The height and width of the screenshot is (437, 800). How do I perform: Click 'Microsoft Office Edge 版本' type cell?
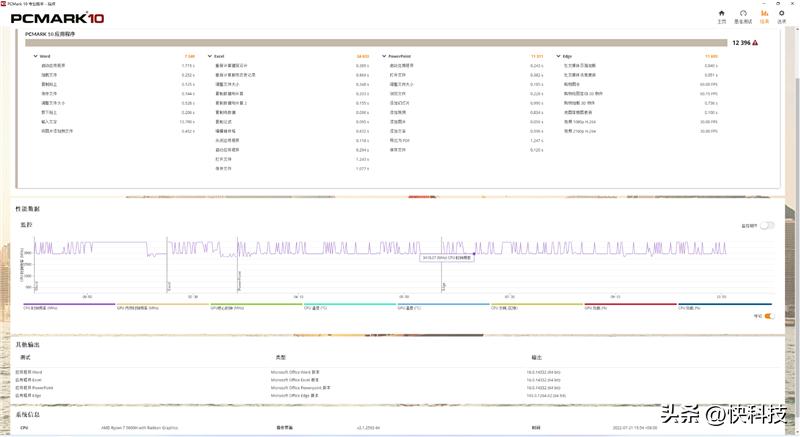pos(294,395)
